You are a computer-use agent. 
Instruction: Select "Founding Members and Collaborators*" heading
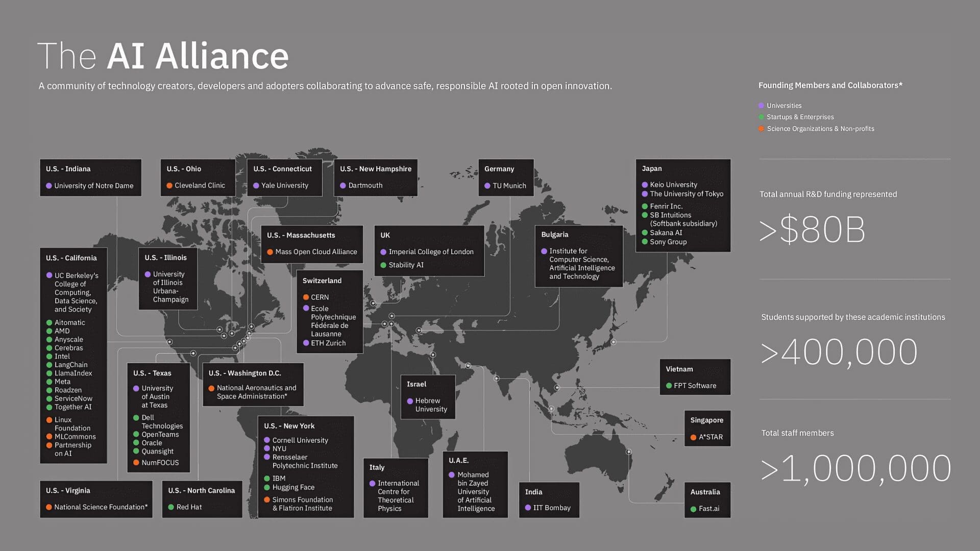[830, 85]
